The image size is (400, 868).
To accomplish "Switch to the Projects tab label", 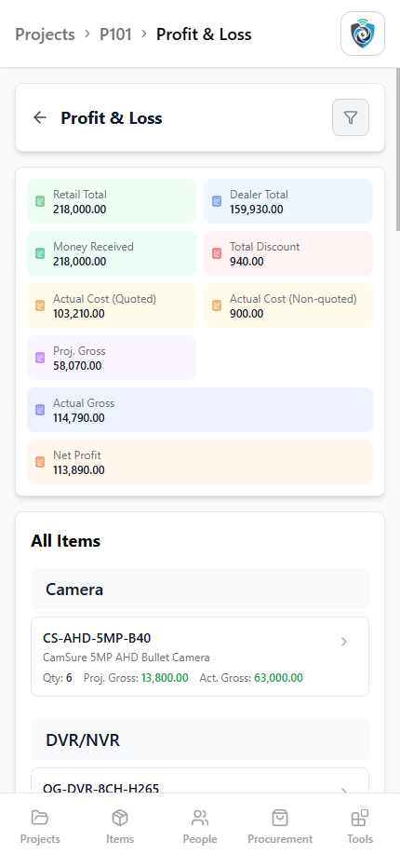I will coord(40,838).
